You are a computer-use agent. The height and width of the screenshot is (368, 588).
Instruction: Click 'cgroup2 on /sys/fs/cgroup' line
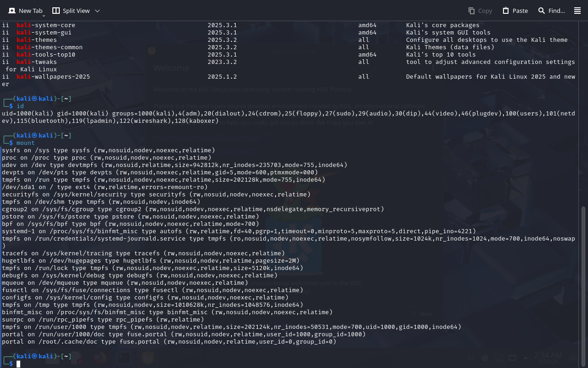point(193,209)
